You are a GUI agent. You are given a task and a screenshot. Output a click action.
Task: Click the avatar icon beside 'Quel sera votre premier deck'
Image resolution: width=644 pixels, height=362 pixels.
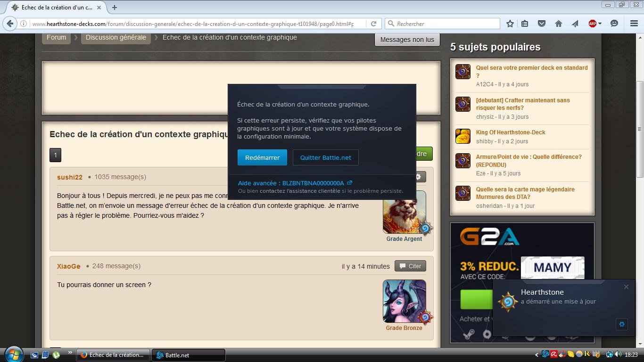(x=463, y=72)
